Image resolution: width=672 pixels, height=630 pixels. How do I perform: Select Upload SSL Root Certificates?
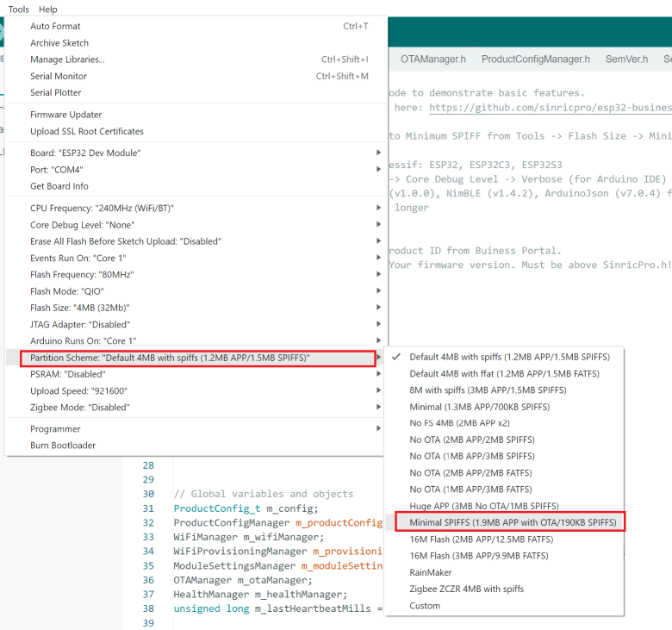coord(196,131)
